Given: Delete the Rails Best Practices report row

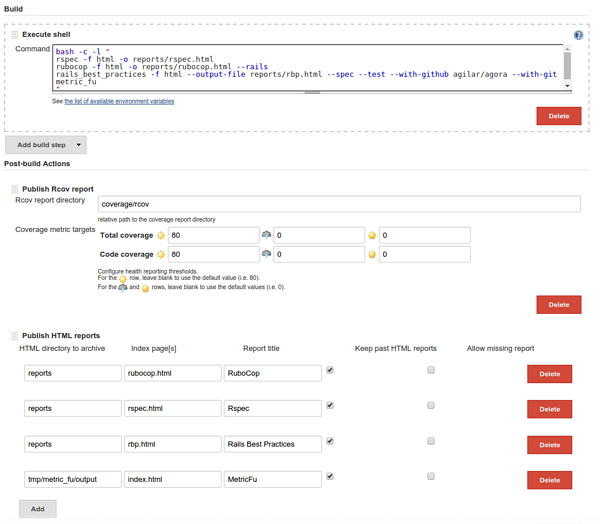Looking at the screenshot, I should click(x=549, y=445).
